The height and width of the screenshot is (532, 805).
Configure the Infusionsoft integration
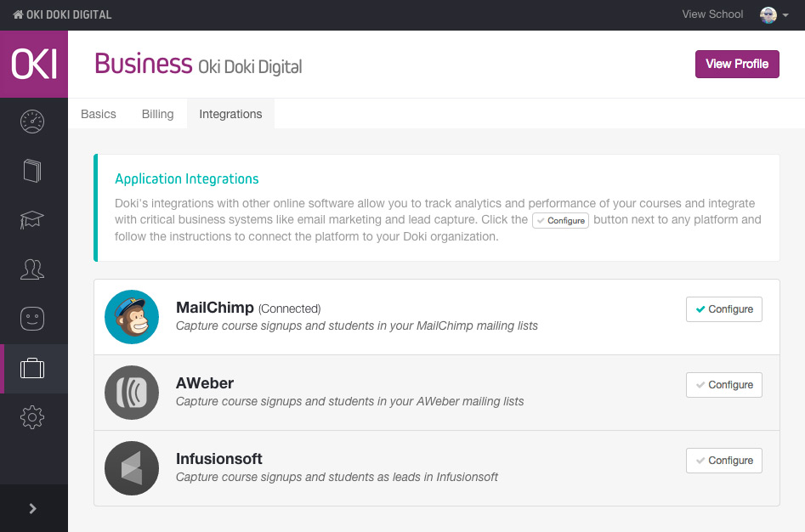[724, 461]
